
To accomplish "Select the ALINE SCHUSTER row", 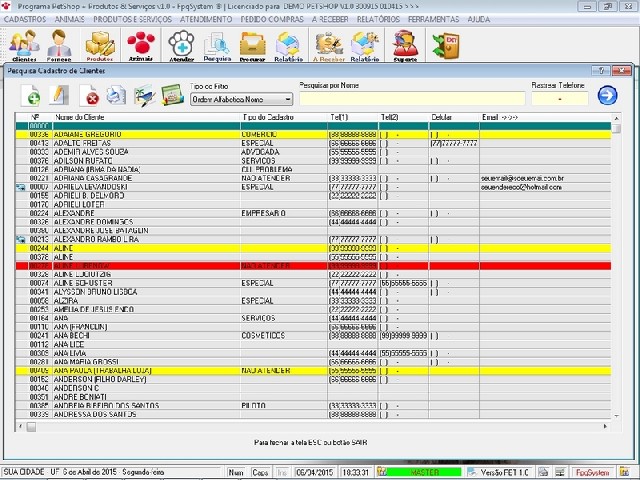I will click(x=313, y=283).
